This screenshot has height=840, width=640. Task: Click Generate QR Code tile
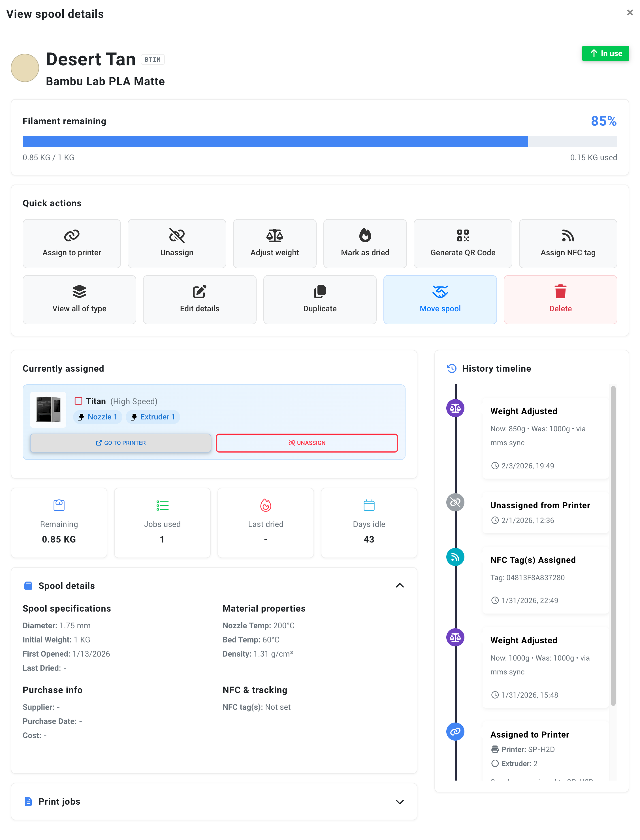pos(463,243)
